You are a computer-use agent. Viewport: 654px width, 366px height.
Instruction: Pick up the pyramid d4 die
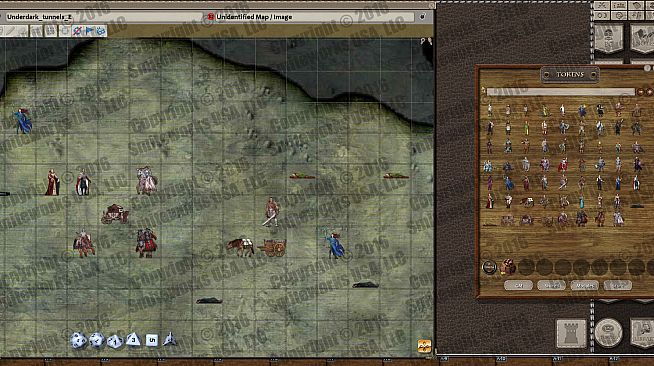tap(169, 340)
